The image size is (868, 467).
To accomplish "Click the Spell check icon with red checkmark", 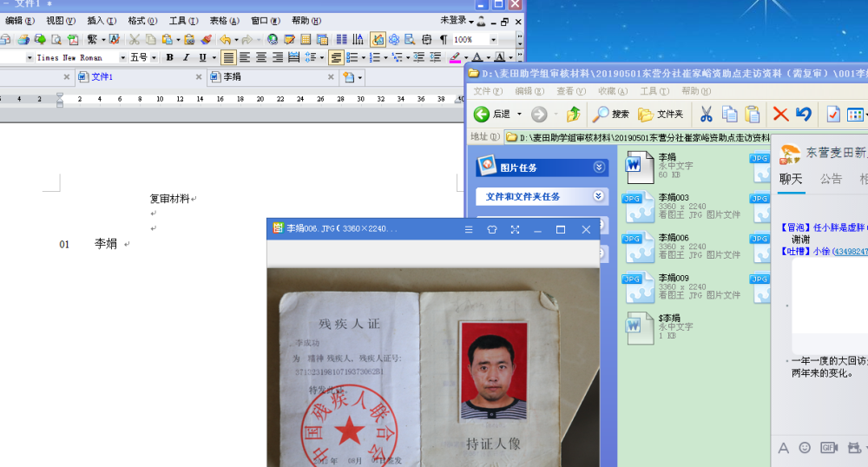I will 114,39.
